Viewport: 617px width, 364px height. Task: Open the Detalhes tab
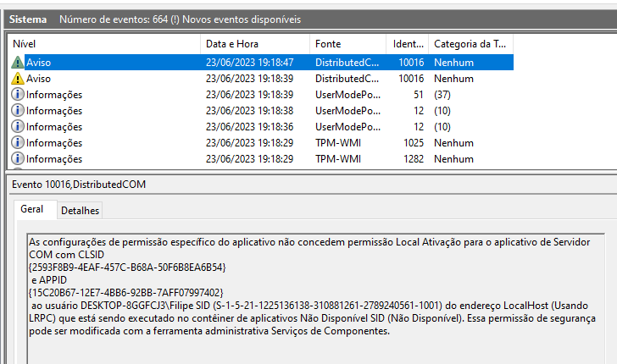pos(80,211)
